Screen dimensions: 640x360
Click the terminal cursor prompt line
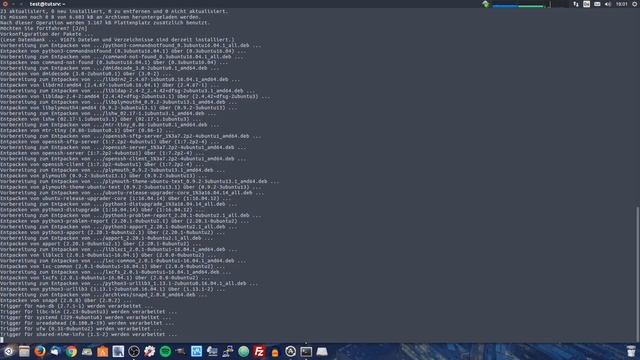pyautogui.click(x=2, y=340)
